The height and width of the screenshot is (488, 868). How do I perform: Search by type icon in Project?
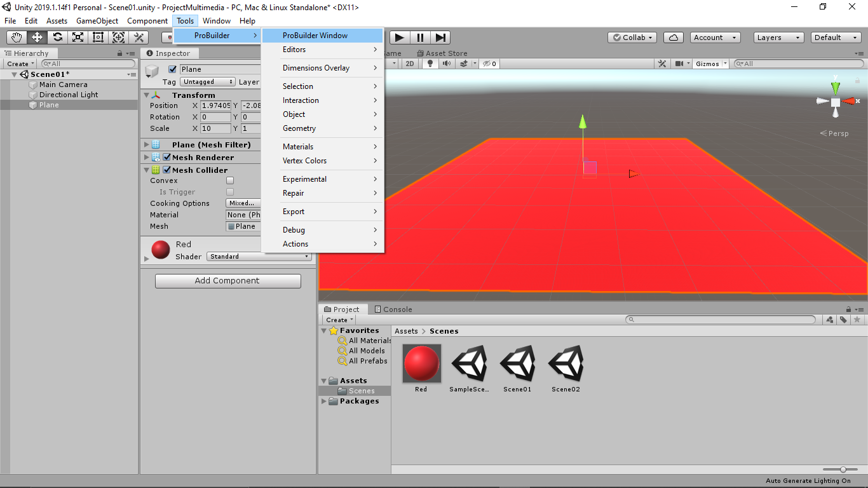click(x=830, y=320)
